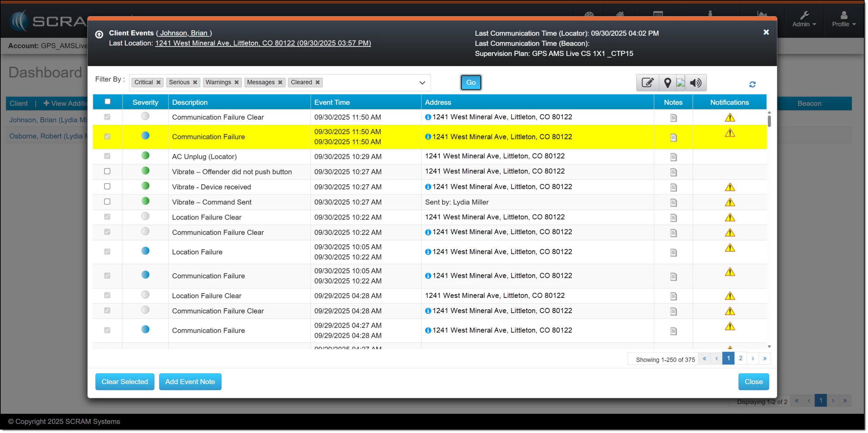The width and height of the screenshot is (868, 433).
Task: Click the map pin location icon
Action: pos(667,83)
